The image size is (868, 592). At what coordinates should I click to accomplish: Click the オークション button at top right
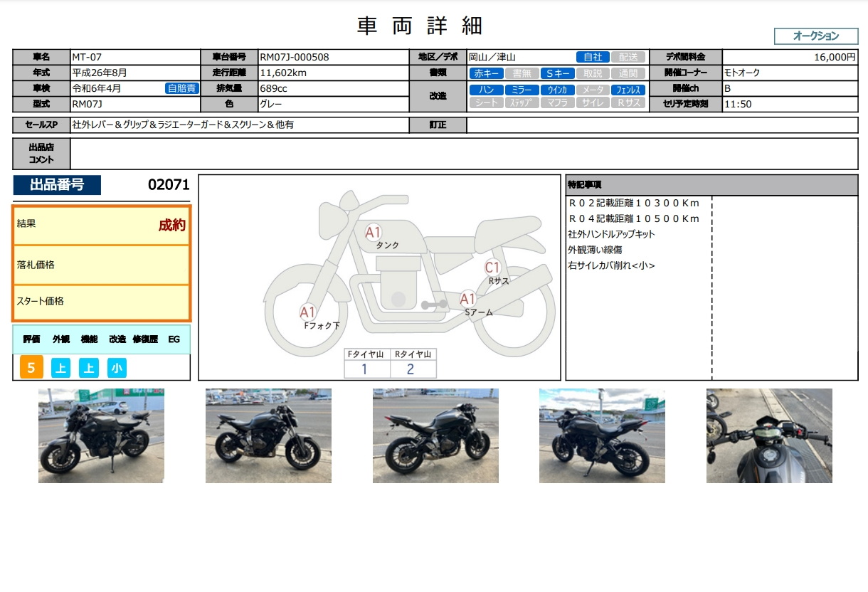[x=815, y=36]
